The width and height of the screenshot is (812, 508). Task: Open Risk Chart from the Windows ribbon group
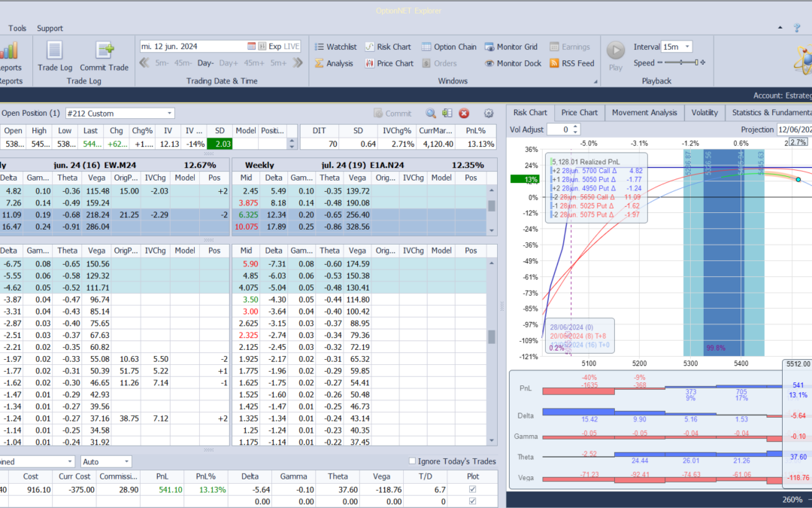point(388,47)
